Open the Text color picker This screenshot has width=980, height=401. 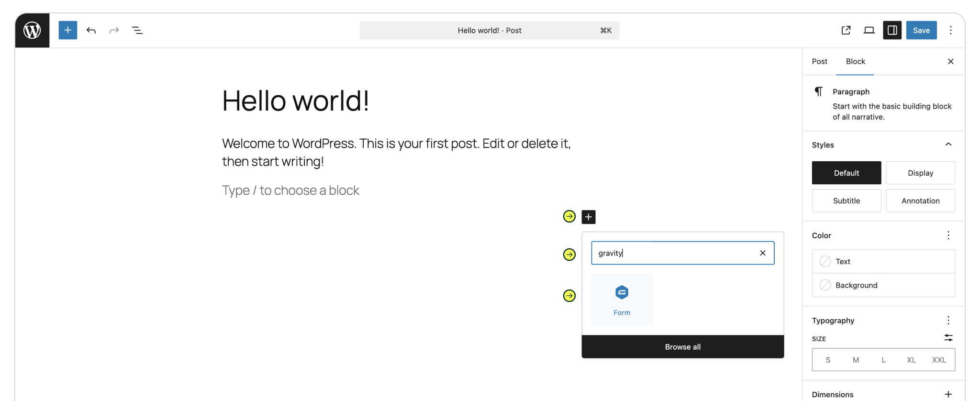tap(883, 261)
